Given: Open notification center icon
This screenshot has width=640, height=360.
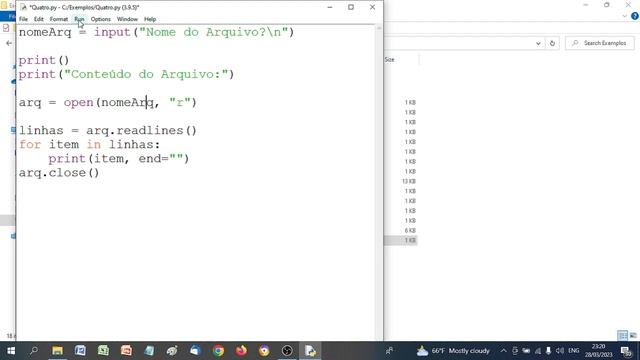Looking at the screenshot, I should [625, 351].
